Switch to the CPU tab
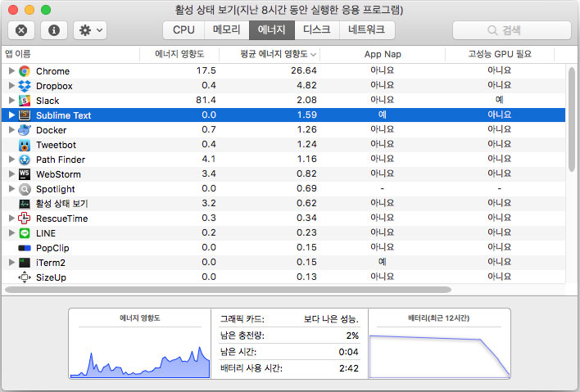This screenshot has width=580, height=392. 184,30
